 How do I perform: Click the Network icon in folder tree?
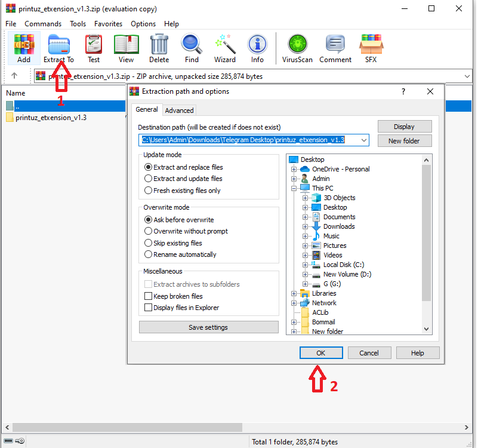[x=305, y=303]
